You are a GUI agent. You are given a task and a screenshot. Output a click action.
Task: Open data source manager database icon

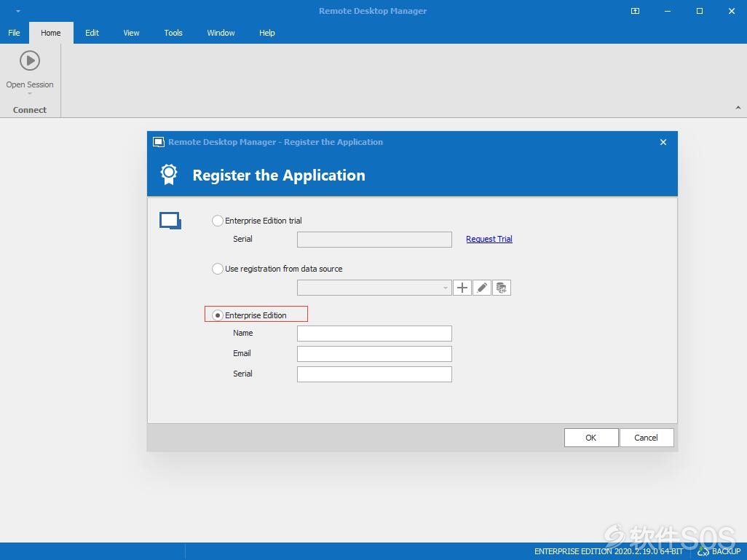[501, 288]
